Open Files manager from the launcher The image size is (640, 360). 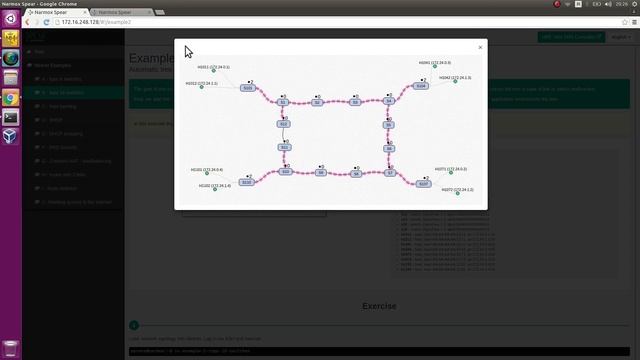11,78
